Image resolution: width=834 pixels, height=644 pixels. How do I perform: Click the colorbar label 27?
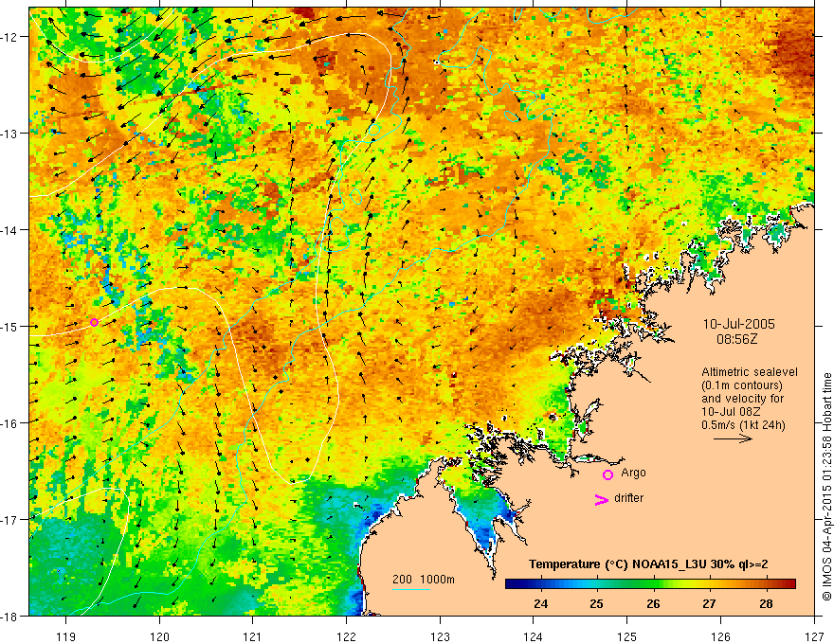pyautogui.click(x=709, y=604)
